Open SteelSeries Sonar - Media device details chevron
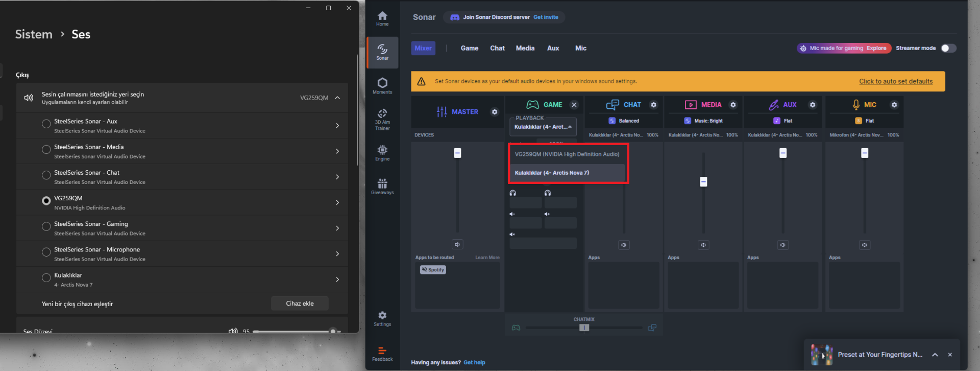 point(337,151)
